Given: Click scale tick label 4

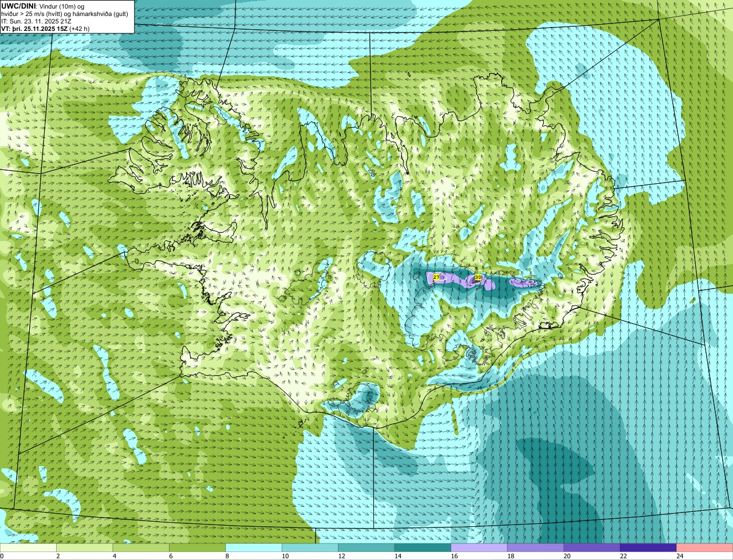Looking at the screenshot, I should 114,556.
